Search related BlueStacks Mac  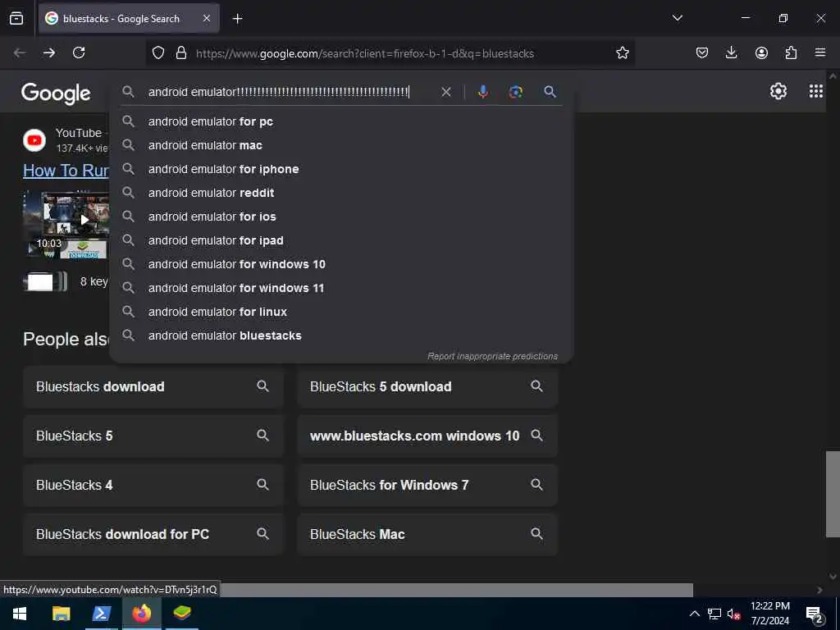pyautogui.click(x=427, y=535)
